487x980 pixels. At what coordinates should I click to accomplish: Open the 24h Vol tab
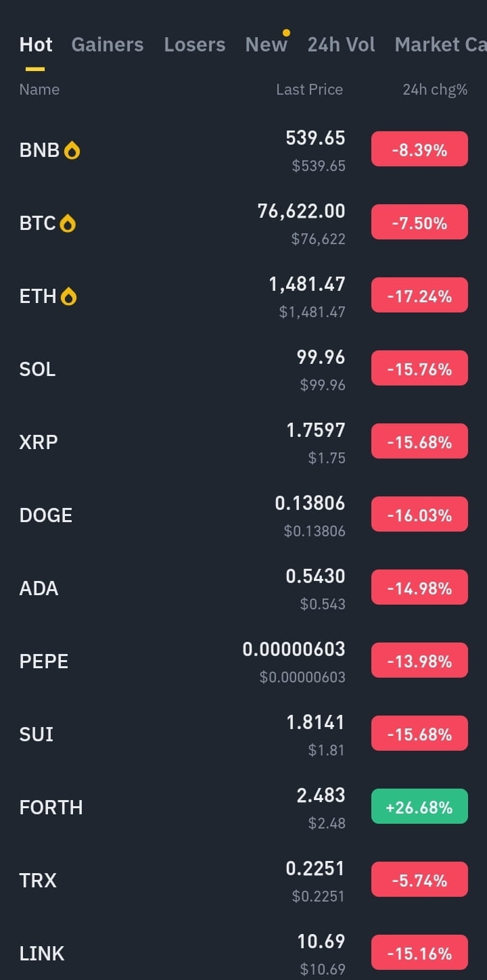point(341,45)
